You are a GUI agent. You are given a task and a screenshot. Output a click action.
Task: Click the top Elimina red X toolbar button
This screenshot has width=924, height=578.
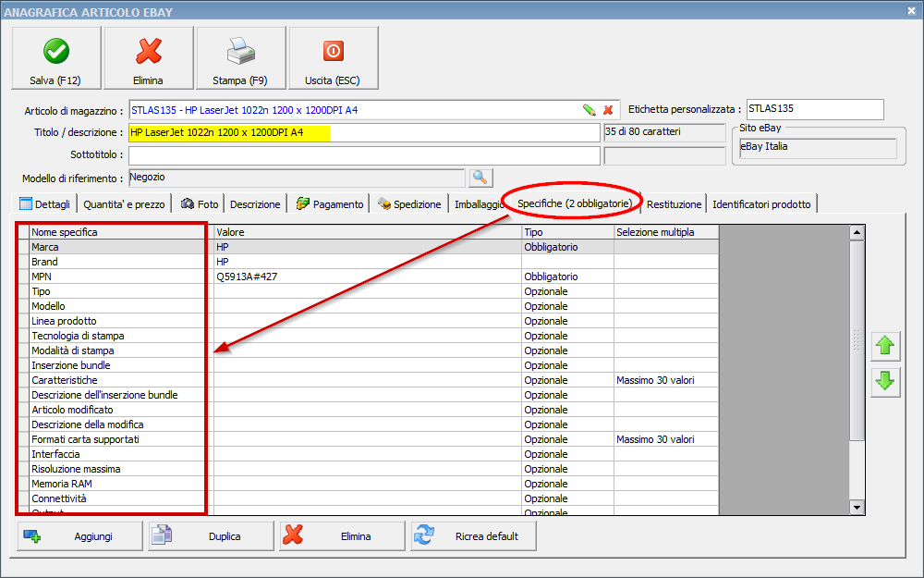pos(149,57)
